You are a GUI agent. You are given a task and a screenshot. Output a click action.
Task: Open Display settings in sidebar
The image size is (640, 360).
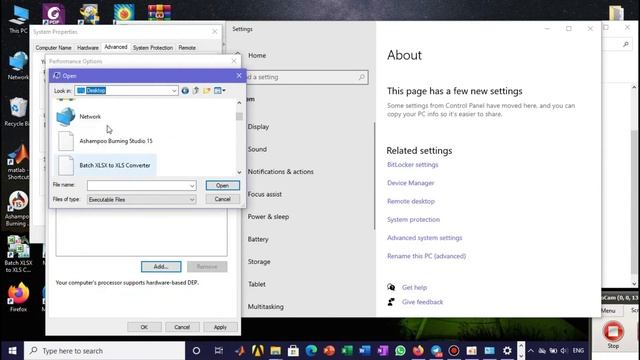[x=258, y=127]
